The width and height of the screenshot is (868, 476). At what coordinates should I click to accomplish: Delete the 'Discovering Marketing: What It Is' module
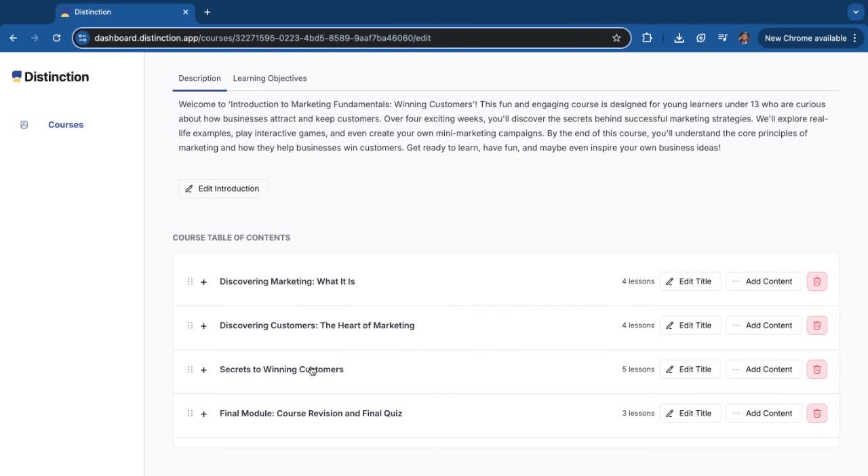(816, 281)
